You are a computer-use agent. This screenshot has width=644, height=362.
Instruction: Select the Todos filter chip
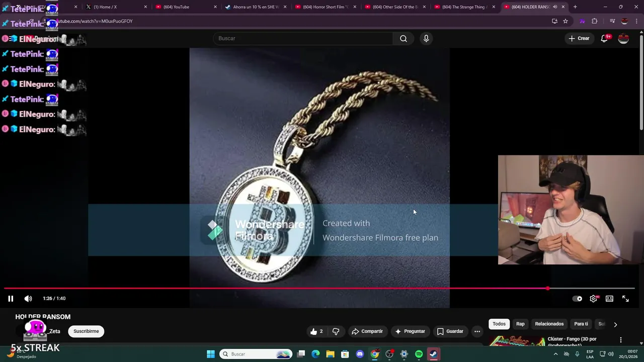(499, 324)
